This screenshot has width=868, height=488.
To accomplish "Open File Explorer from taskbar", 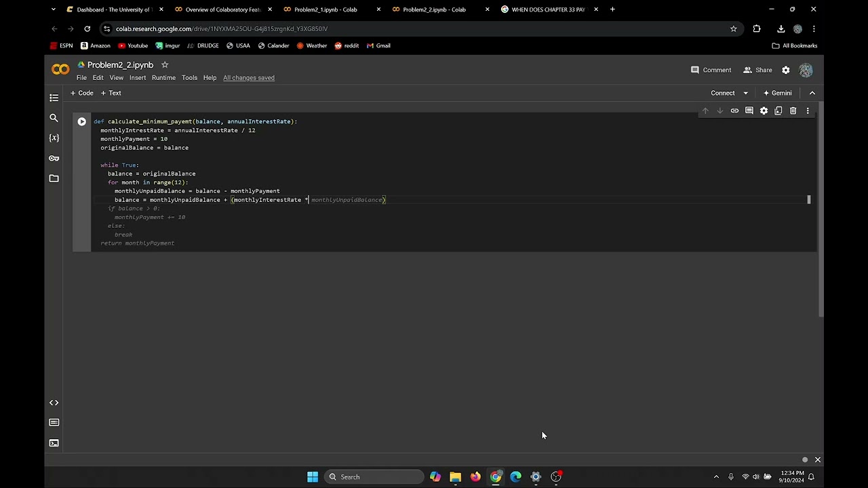I will pyautogui.click(x=455, y=476).
